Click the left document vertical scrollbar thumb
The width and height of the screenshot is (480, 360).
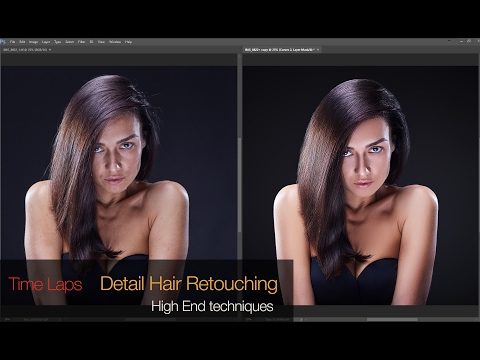tap(239, 185)
